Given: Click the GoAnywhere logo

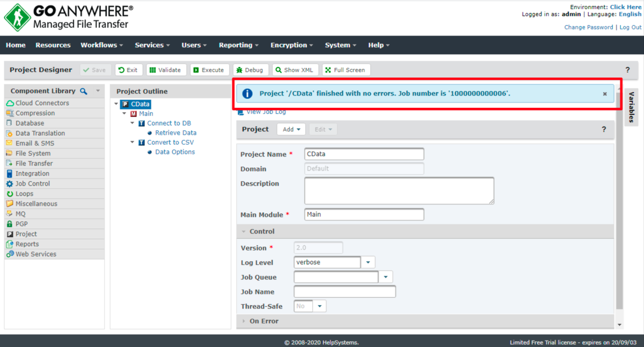Looking at the screenshot, I should pos(69,17).
